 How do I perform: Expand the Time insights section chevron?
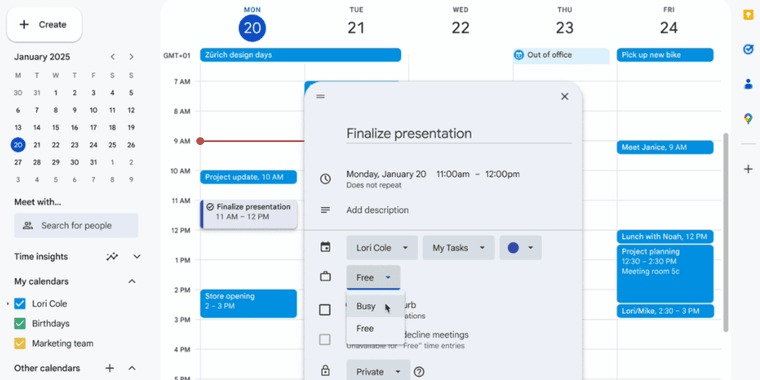tap(137, 257)
